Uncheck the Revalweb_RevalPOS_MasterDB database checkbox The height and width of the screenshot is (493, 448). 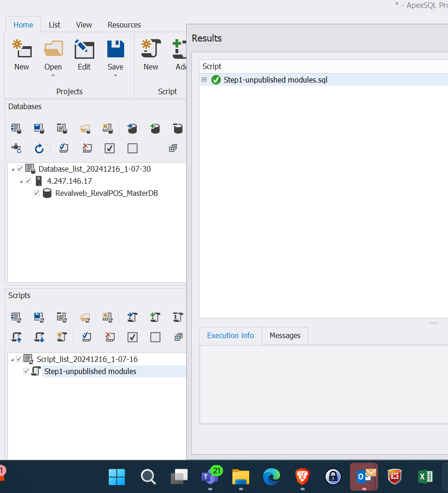[37, 193]
